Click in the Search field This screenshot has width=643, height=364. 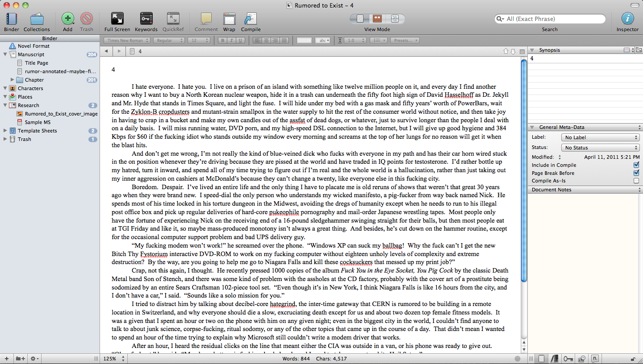pos(554,19)
